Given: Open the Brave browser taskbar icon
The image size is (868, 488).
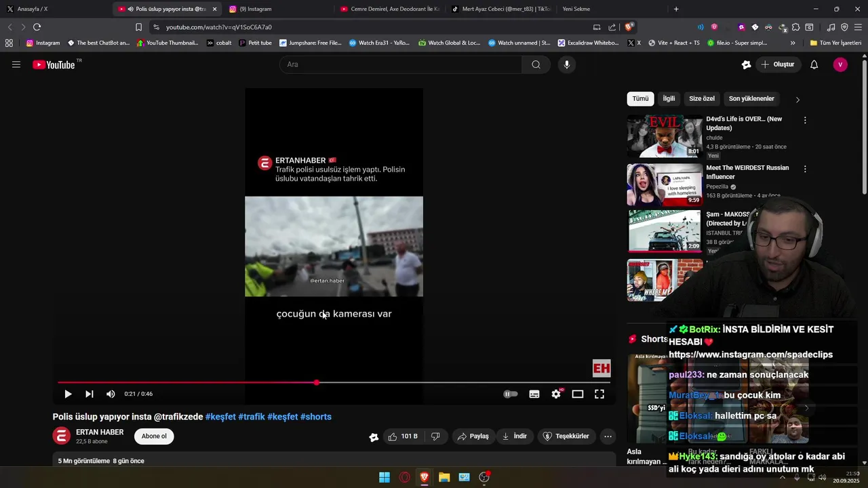Looking at the screenshot, I should coord(425,477).
